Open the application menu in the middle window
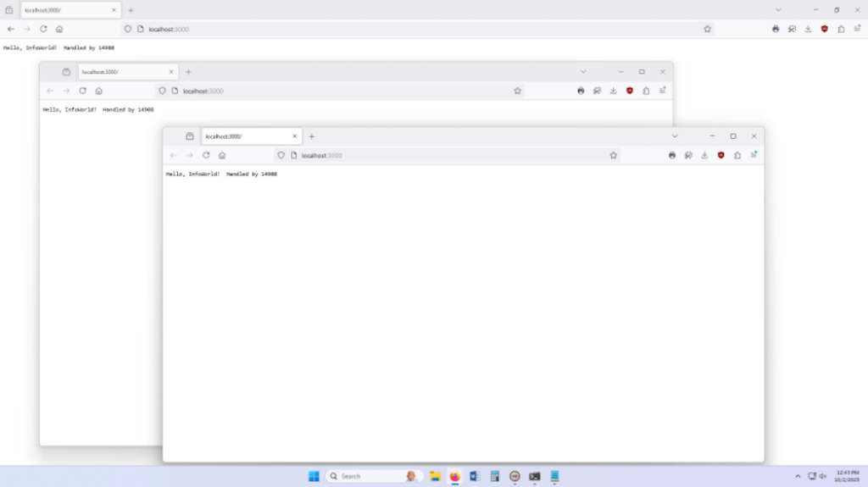The width and height of the screenshot is (868, 487). 663,91
